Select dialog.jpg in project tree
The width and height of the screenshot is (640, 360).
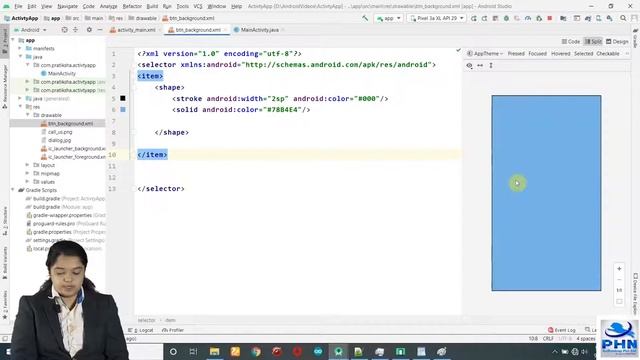60,140
